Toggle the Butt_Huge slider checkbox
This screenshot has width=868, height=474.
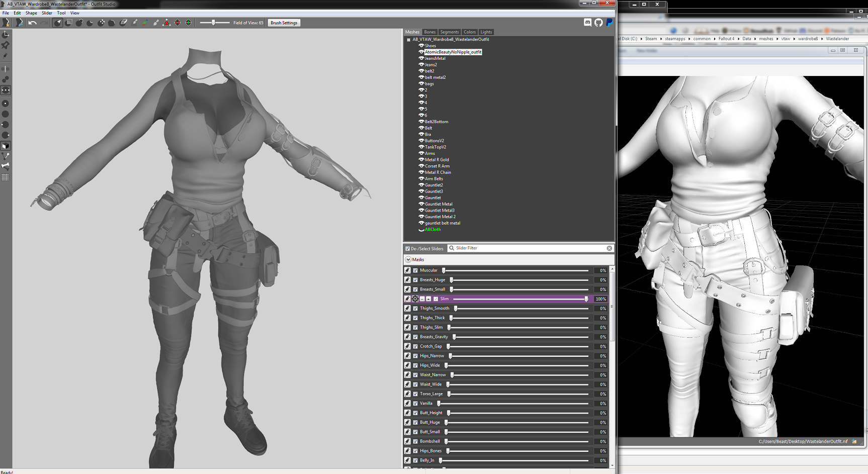415,422
